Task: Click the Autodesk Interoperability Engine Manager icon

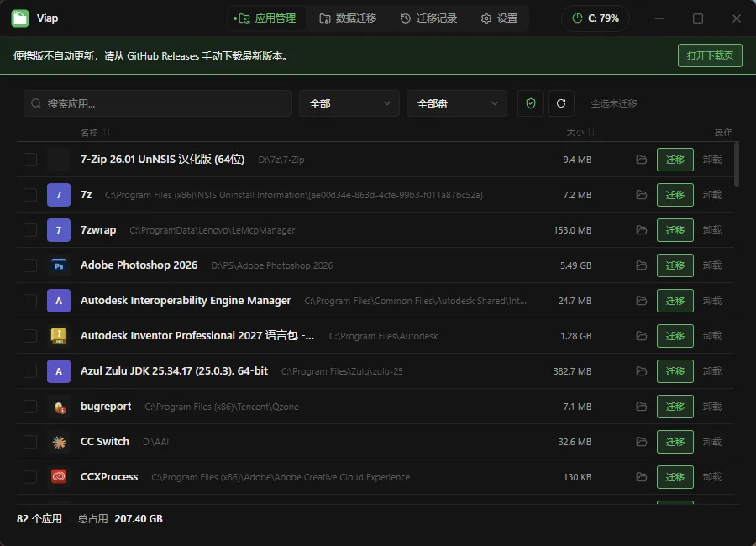Action: click(x=59, y=301)
